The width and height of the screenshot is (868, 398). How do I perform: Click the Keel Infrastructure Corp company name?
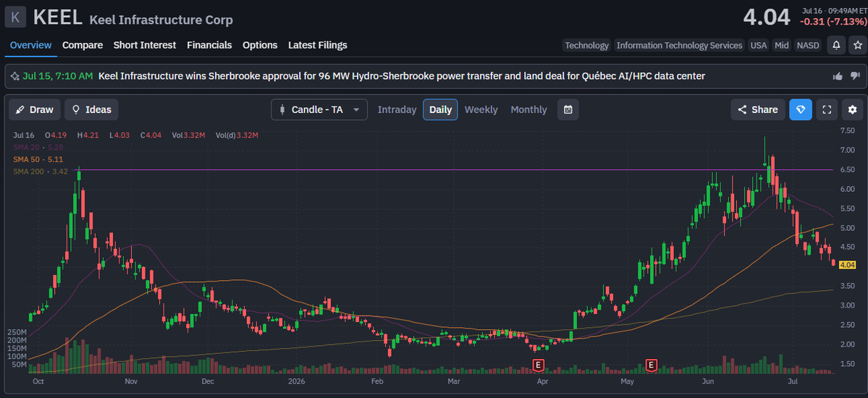pos(161,20)
